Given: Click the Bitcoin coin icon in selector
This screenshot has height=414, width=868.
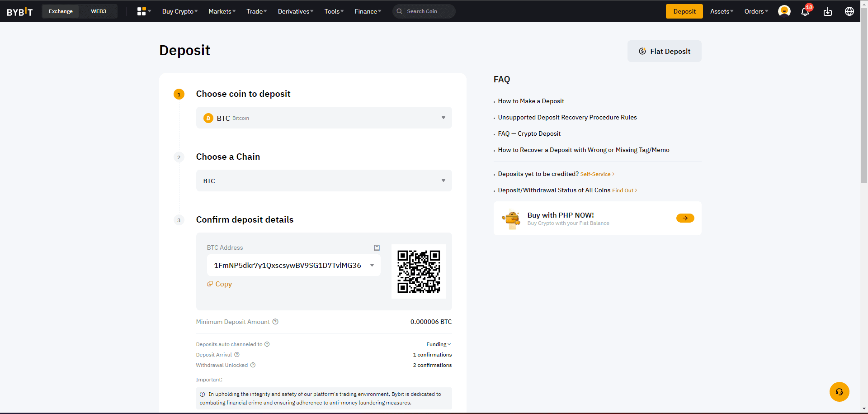Looking at the screenshot, I should point(208,118).
